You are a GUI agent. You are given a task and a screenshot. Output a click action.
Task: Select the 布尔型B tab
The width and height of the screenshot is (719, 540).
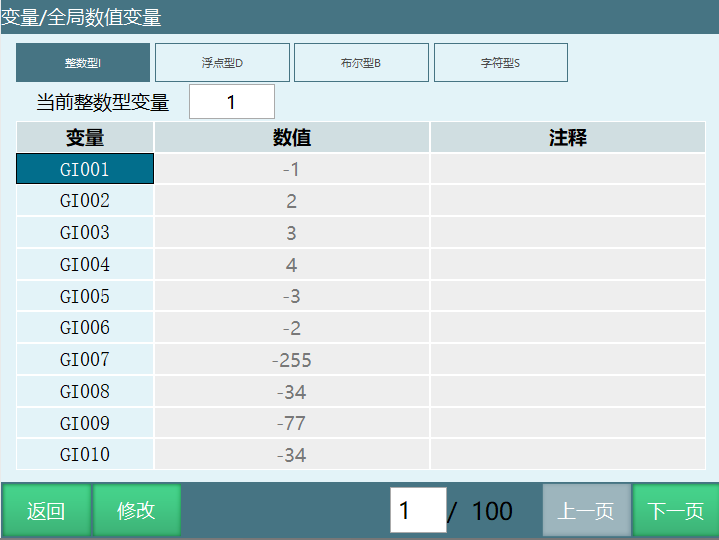[361, 63]
